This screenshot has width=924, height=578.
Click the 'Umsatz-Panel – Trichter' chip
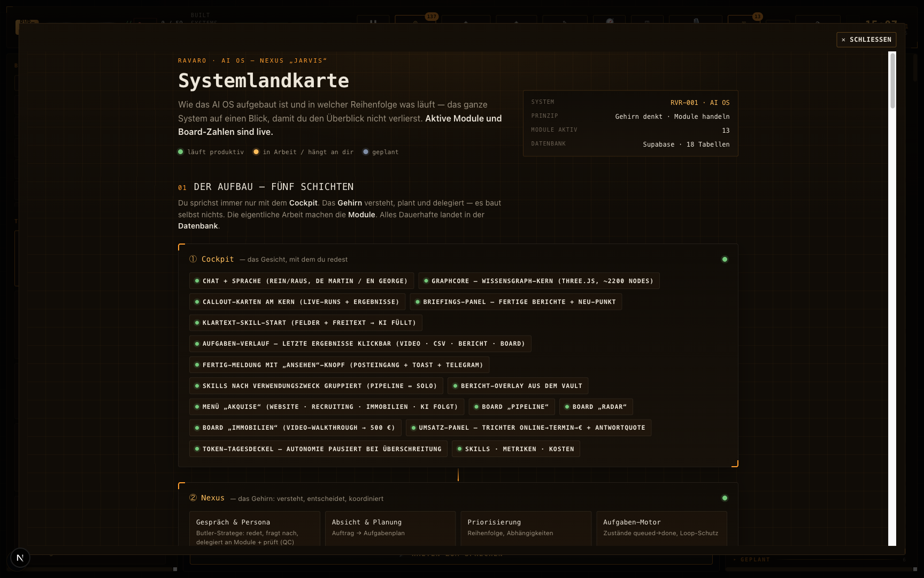point(529,428)
